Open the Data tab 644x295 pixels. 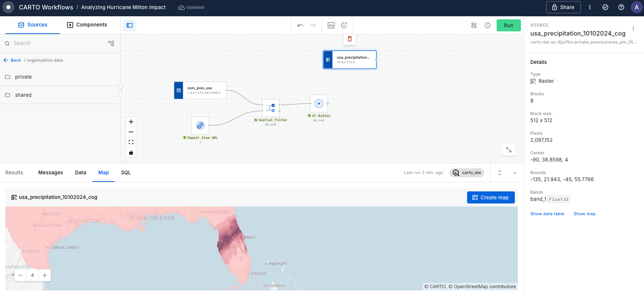[x=80, y=172]
